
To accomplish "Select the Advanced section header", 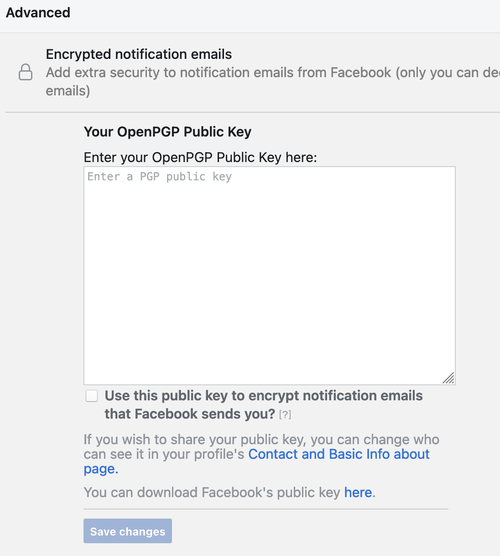I will click(x=38, y=13).
